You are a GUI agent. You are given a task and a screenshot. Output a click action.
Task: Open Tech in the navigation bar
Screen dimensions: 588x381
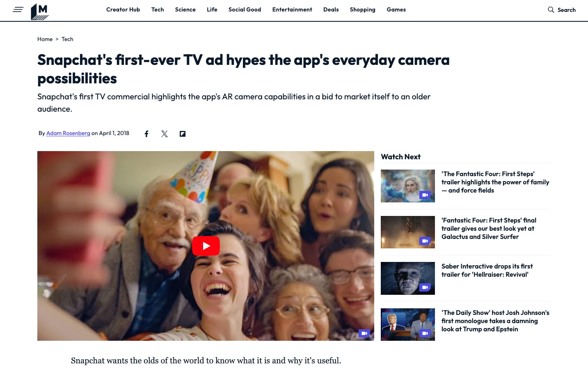pyautogui.click(x=158, y=9)
